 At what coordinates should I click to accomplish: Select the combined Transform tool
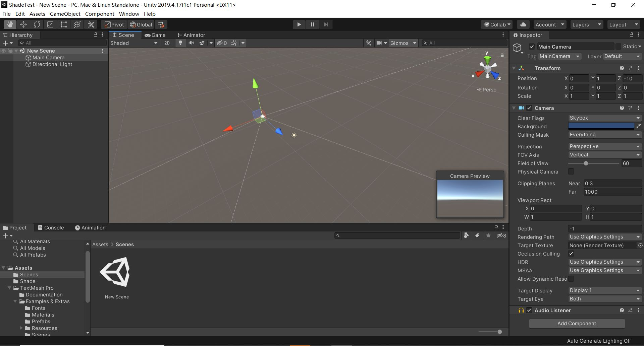[77, 24]
